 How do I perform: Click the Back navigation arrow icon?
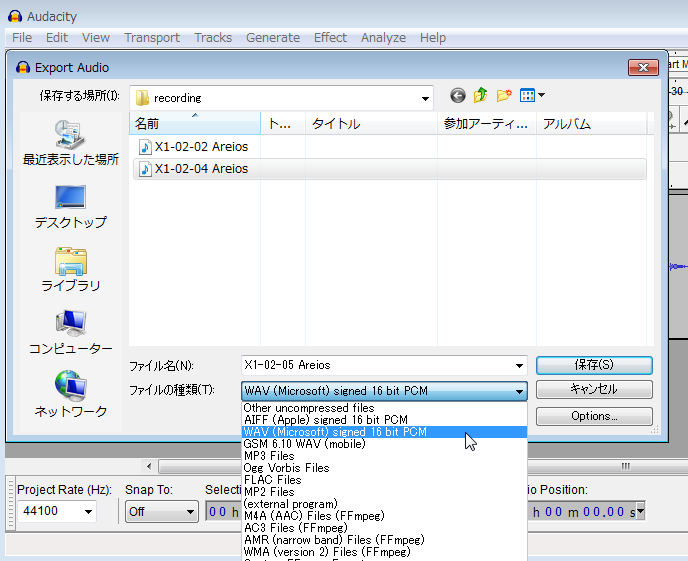tap(458, 95)
